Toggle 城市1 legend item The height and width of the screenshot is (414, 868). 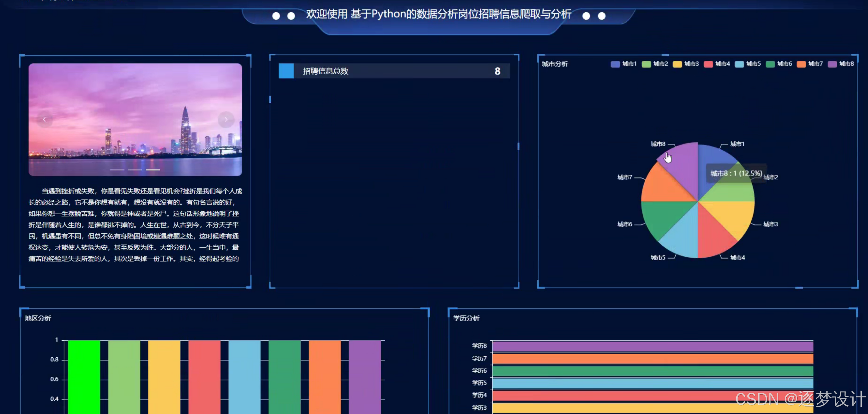coord(623,64)
